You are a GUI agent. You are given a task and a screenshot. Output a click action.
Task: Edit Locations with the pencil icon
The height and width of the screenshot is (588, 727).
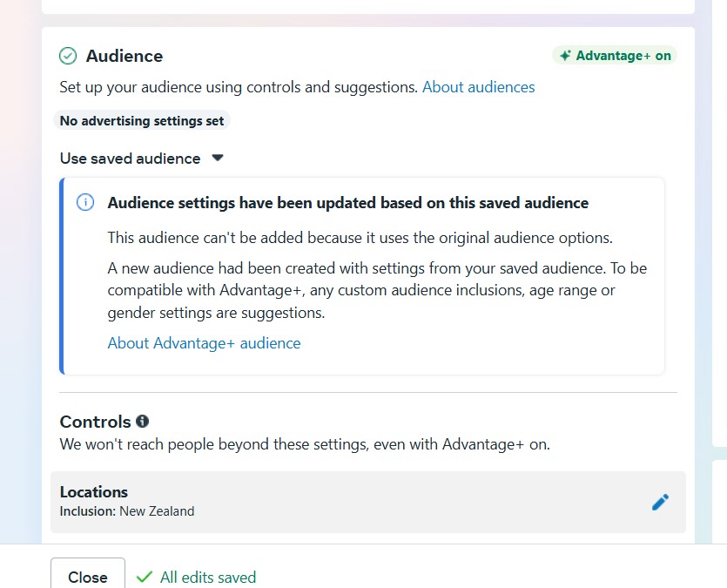[660, 502]
